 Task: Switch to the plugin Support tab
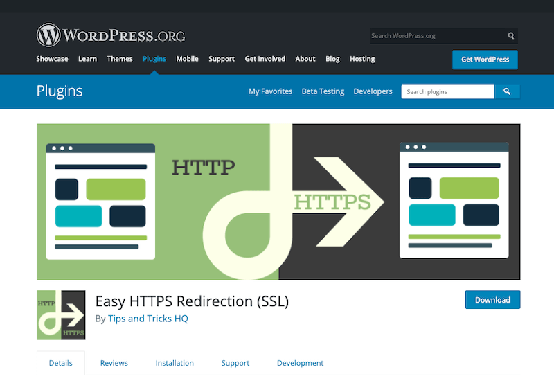click(x=235, y=363)
